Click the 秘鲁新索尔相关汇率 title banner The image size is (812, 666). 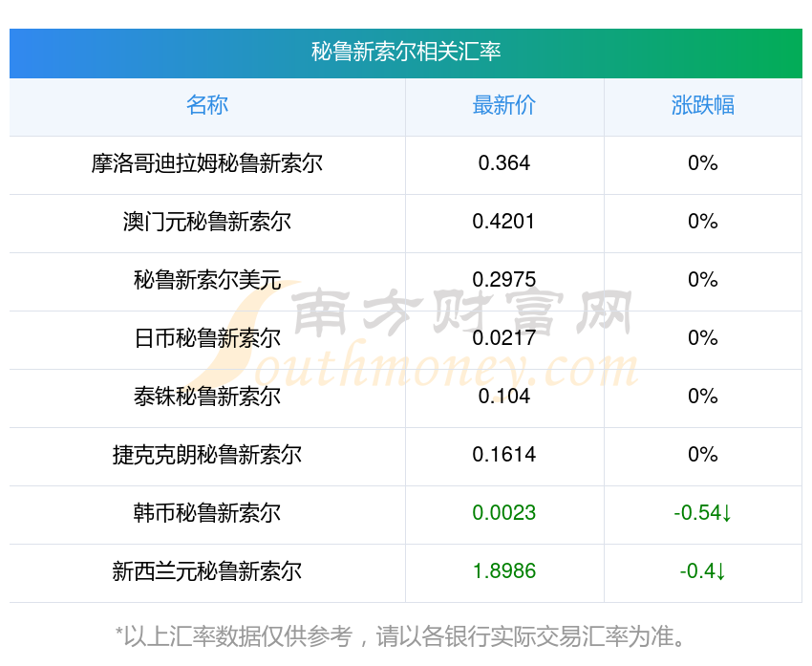tap(406, 52)
